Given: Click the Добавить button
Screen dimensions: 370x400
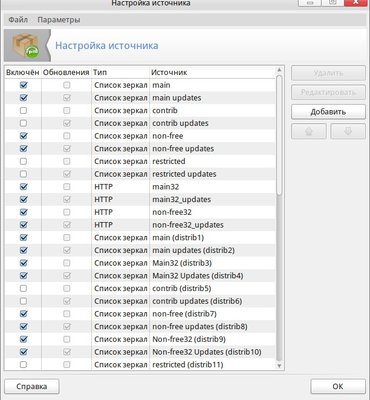Looking at the screenshot, I should click(328, 112).
